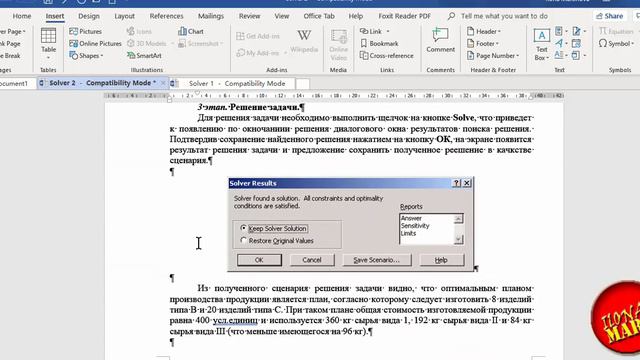Add a new Comment
The height and width of the screenshot is (360, 640).
click(440, 40)
